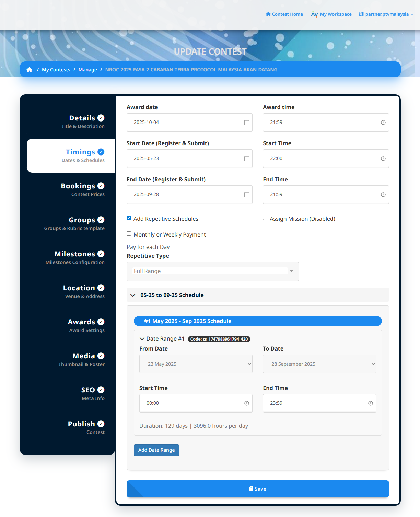Click the Save button
Image resolution: width=420 pixels, height=517 pixels.
pos(258,489)
